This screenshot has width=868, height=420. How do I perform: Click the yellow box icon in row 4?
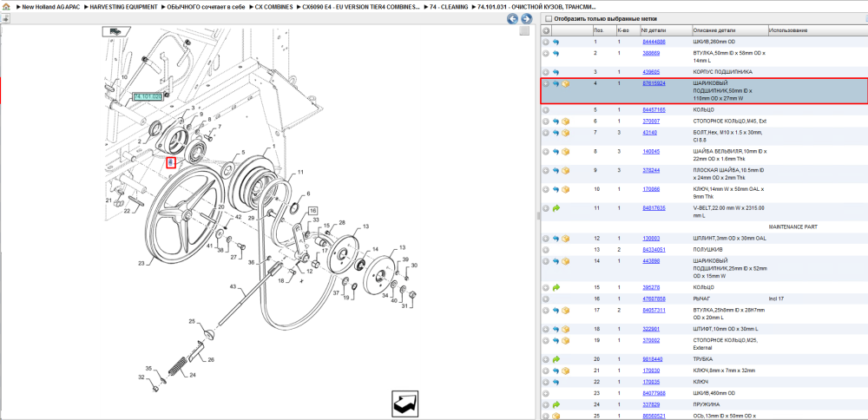(566, 84)
